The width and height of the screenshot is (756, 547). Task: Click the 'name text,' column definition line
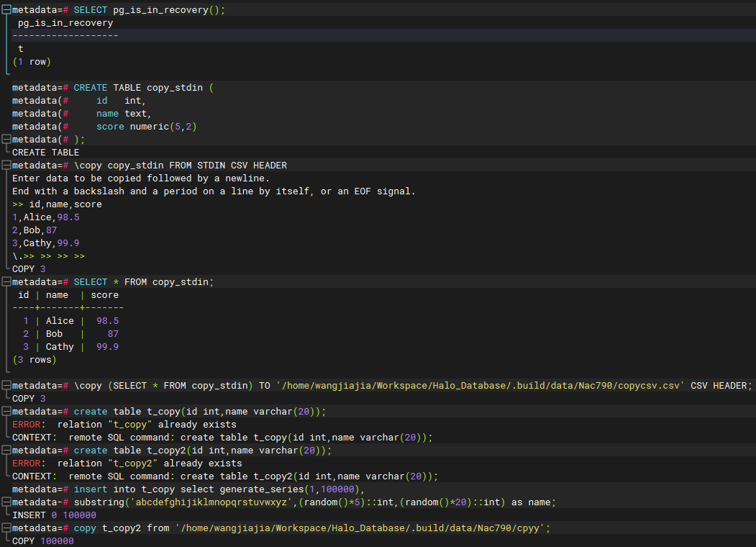(x=81, y=114)
